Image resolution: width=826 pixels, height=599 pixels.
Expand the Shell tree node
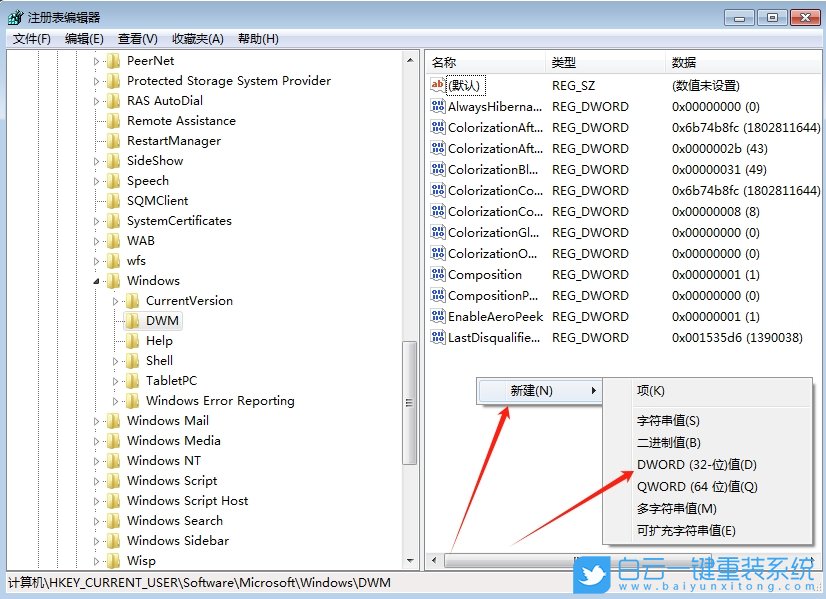[x=113, y=360]
